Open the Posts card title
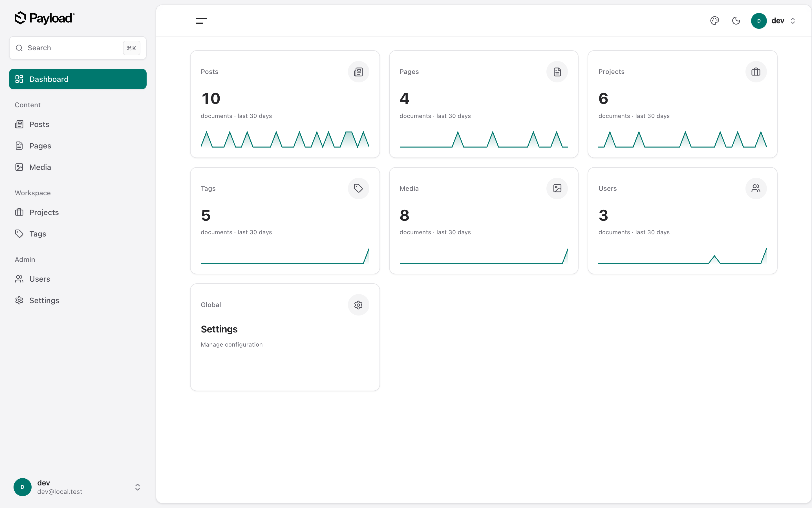 (x=209, y=72)
